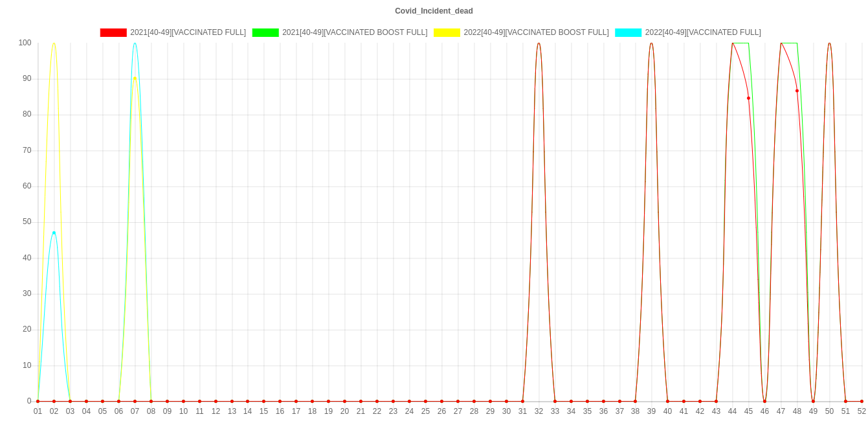
Task: Toggle the 2021[40-49][VACCINATED FULL] legend label
Action: [x=188, y=32]
